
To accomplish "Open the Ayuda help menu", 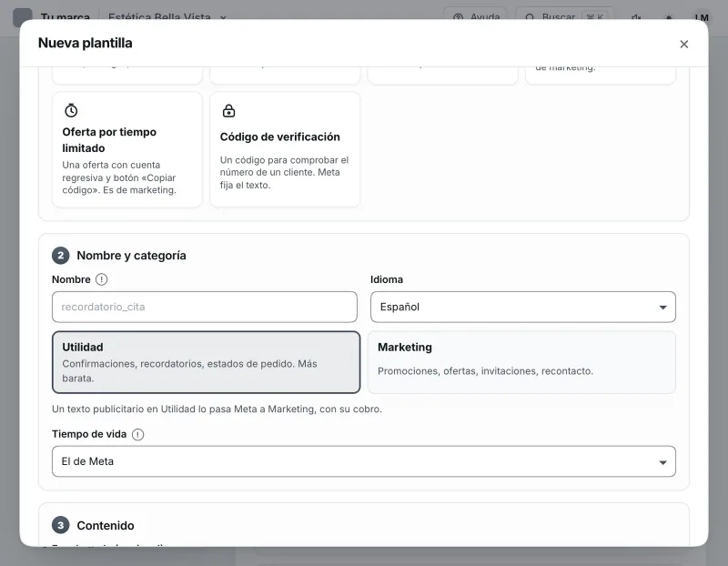I will [475, 17].
